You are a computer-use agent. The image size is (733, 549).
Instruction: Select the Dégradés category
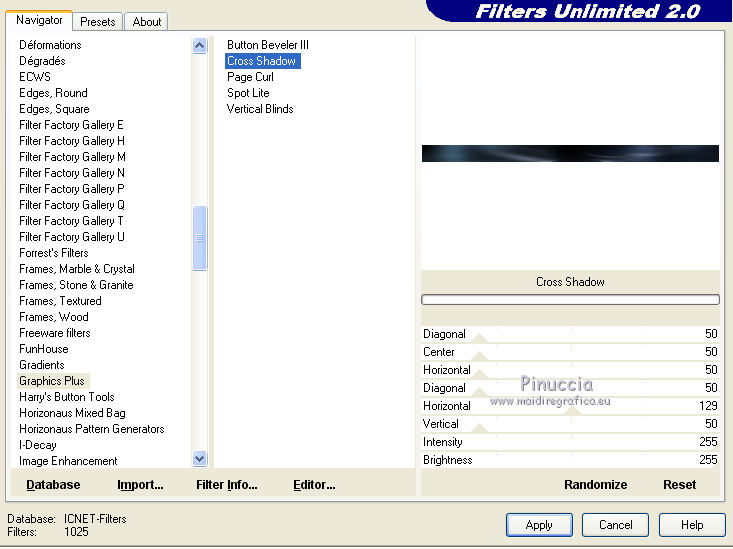click(x=42, y=61)
